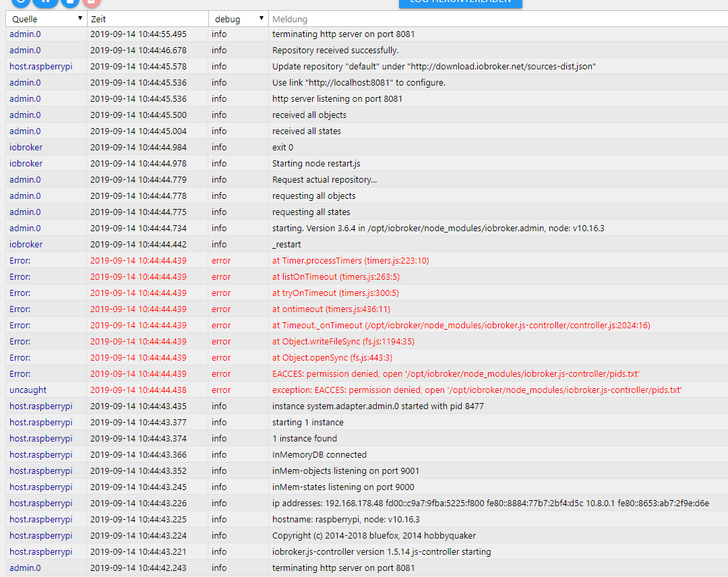
Task: Click 'host.raspberrypi' source in 'InMemoryDB connected' row
Action: tap(41, 455)
